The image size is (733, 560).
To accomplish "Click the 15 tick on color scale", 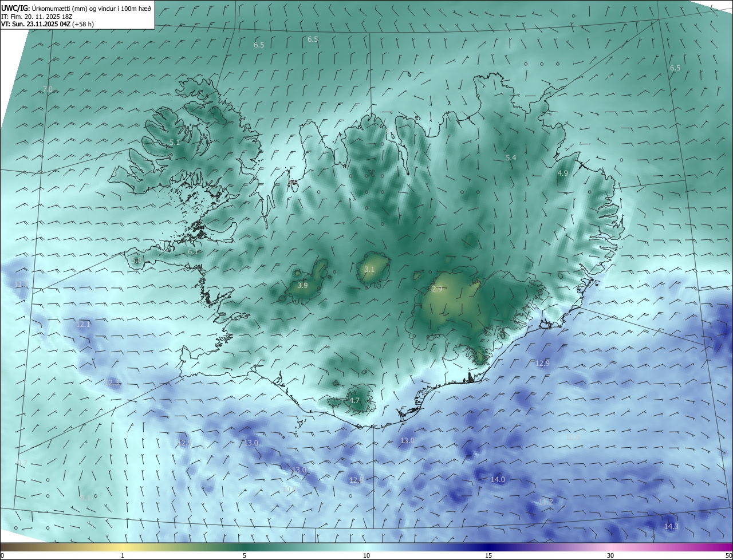I will (x=488, y=555).
